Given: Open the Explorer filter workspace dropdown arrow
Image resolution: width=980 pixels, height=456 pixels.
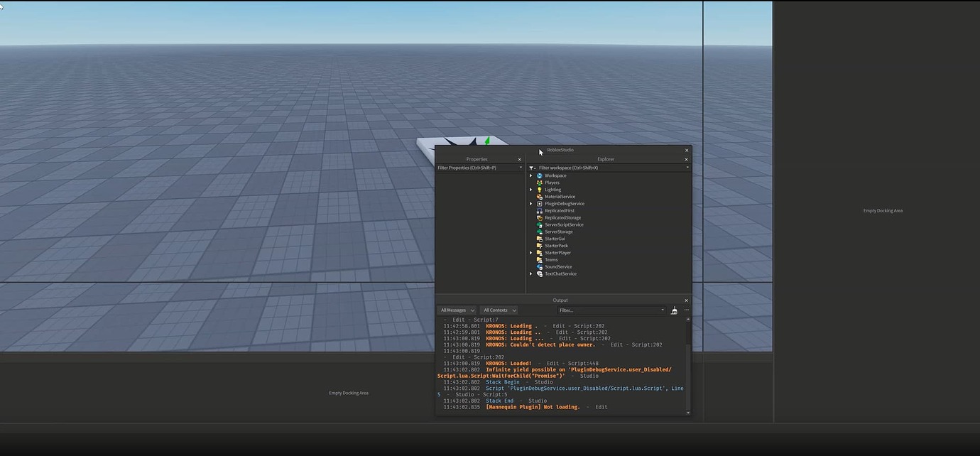Looking at the screenshot, I should click(x=687, y=168).
